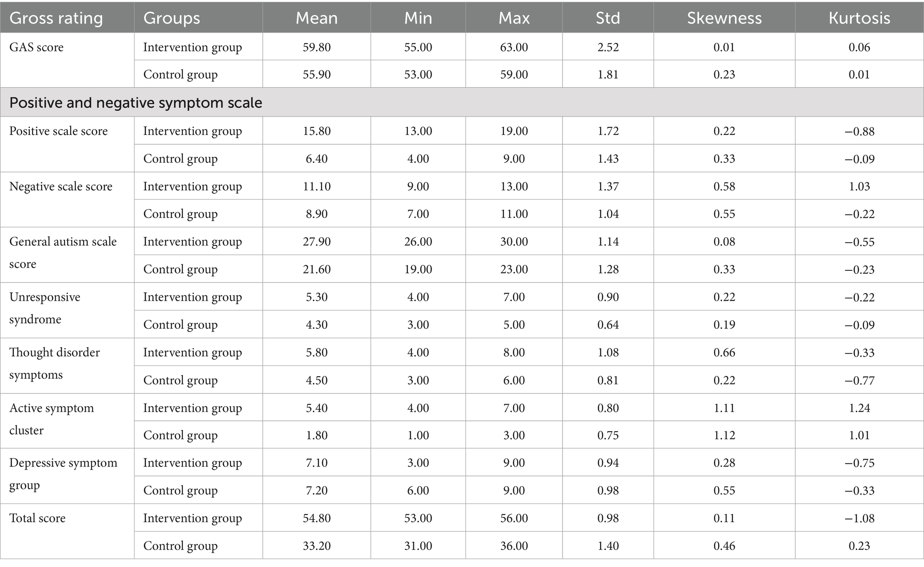
Task: Select the Unresponsive syndrome row label
Action: coord(45,308)
